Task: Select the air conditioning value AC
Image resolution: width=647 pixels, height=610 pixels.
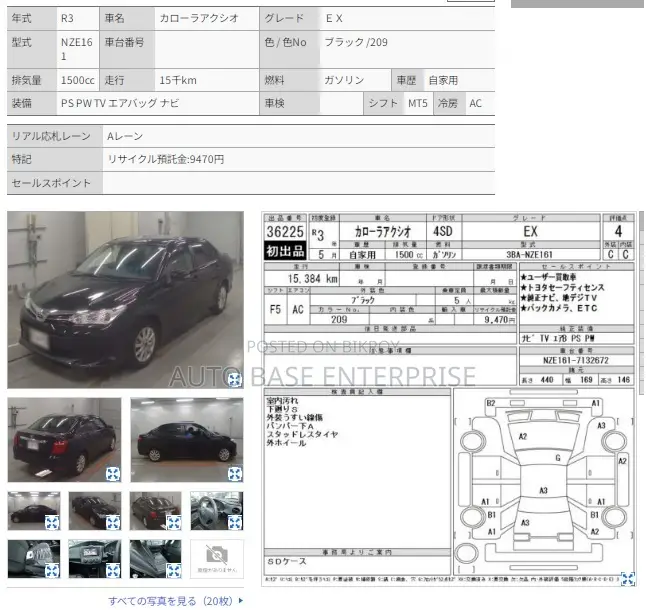Action: [475, 103]
